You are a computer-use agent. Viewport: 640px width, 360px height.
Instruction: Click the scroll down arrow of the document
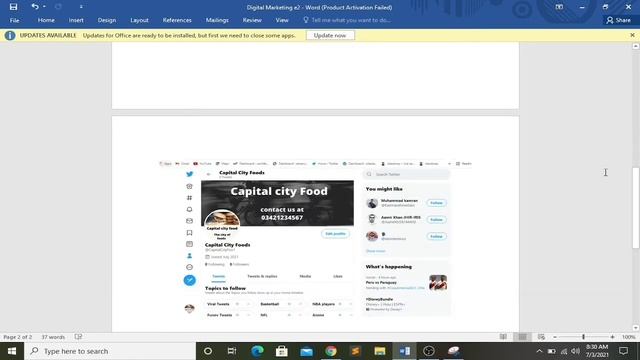click(x=636, y=328)
